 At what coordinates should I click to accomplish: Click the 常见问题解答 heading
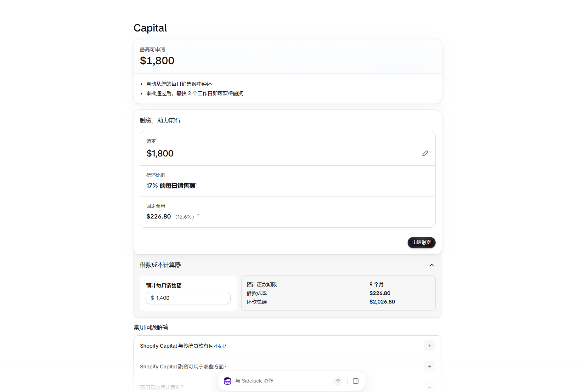(151, 327)
